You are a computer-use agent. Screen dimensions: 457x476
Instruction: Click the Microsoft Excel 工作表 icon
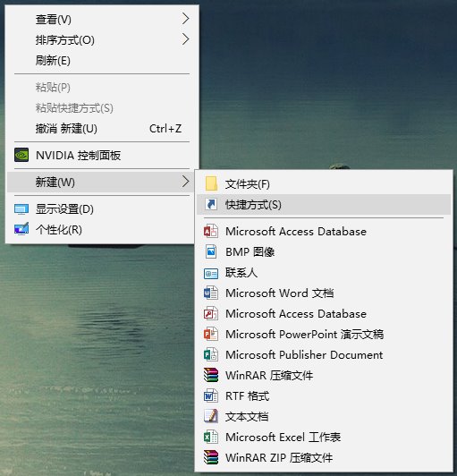click(211, 438)
